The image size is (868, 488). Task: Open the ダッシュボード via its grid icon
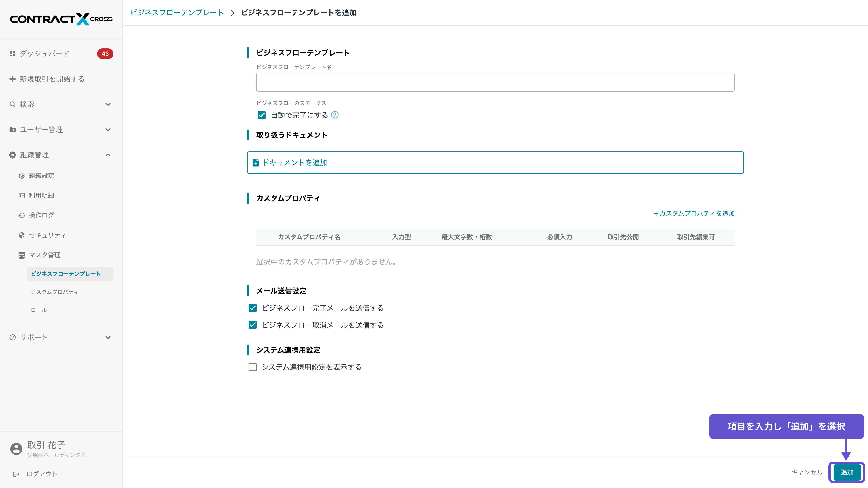click(12, 54)
